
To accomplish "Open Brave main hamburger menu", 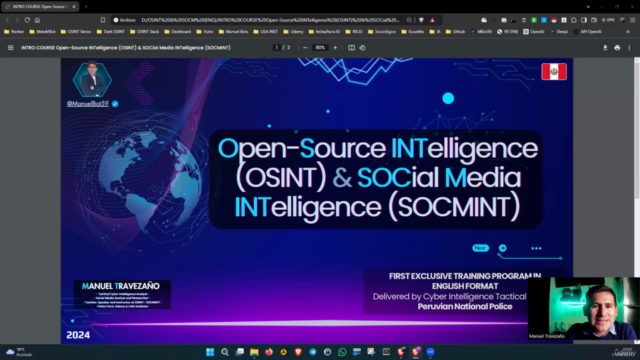I will click(632, 20).
